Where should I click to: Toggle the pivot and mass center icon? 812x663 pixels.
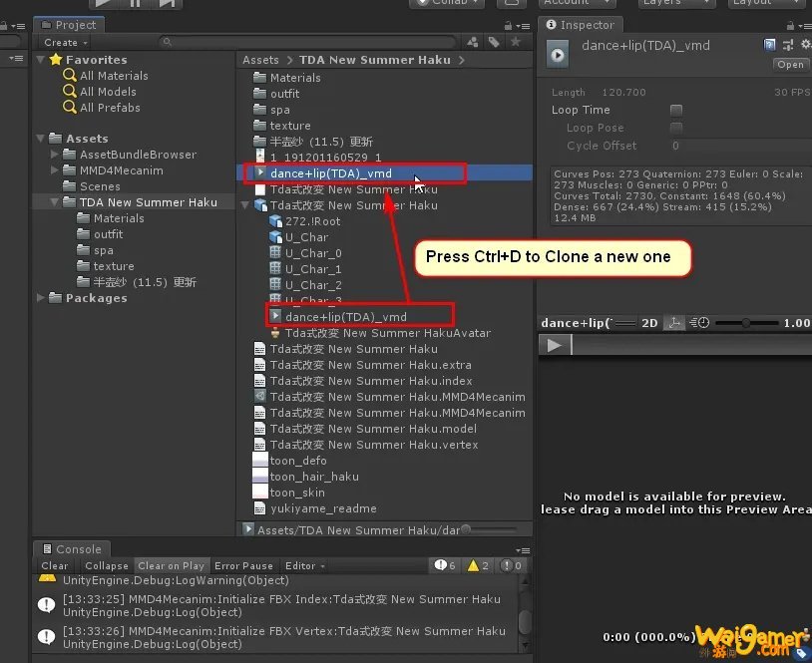click(673, 323)
